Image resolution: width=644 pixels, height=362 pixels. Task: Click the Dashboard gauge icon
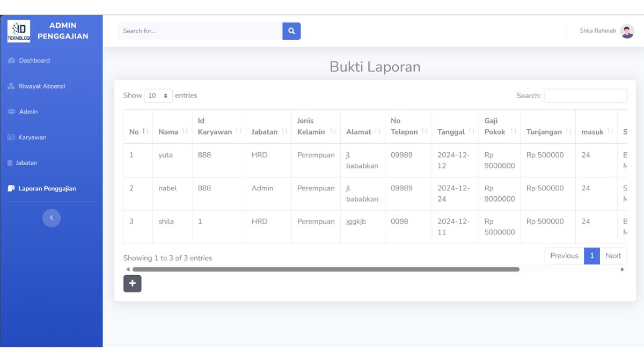12,61
